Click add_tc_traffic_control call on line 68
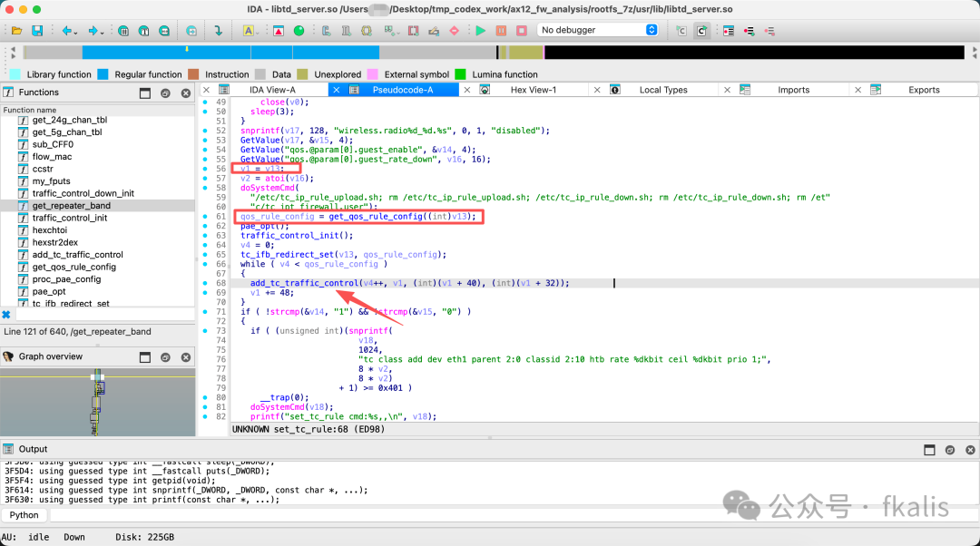 304,283
